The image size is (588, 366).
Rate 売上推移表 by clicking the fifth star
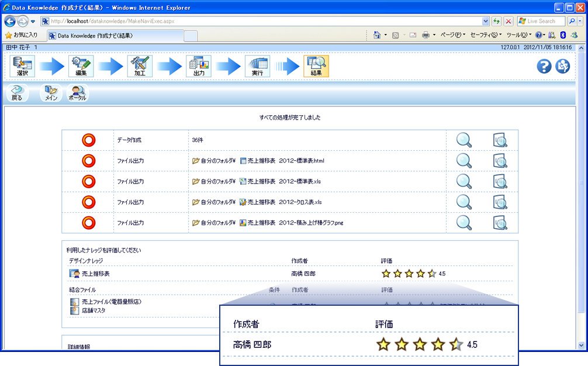pos(432,274)
